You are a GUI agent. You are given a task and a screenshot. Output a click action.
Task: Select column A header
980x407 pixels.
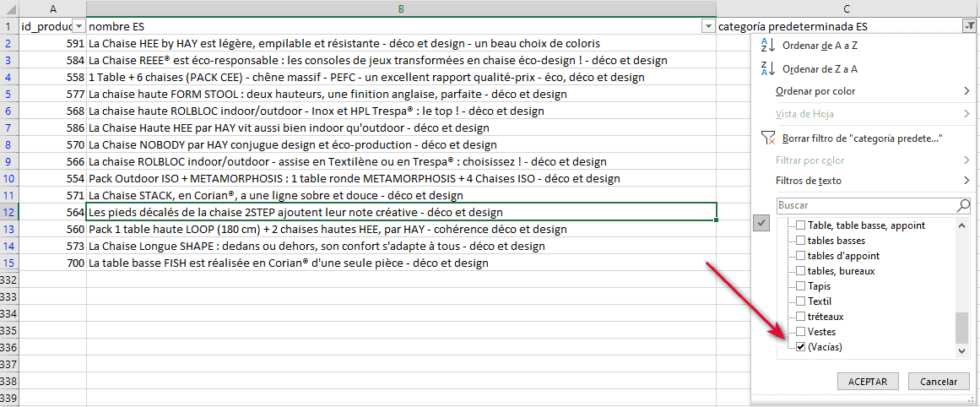(52, 8)
